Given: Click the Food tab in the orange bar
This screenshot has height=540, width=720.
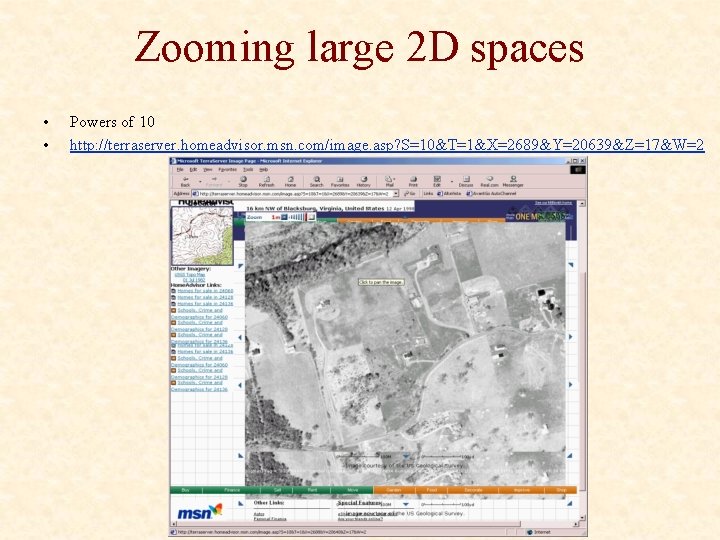Looking at the screenshot, I should tap(432, 490).
